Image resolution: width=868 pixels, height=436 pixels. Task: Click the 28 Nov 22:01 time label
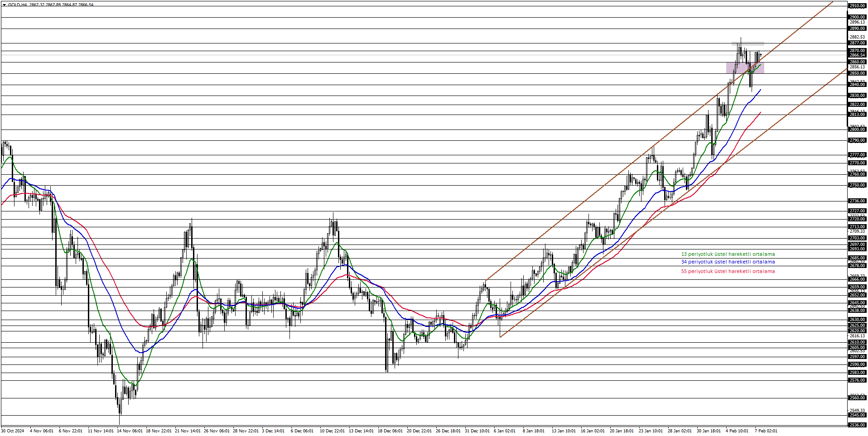[246, 431]
